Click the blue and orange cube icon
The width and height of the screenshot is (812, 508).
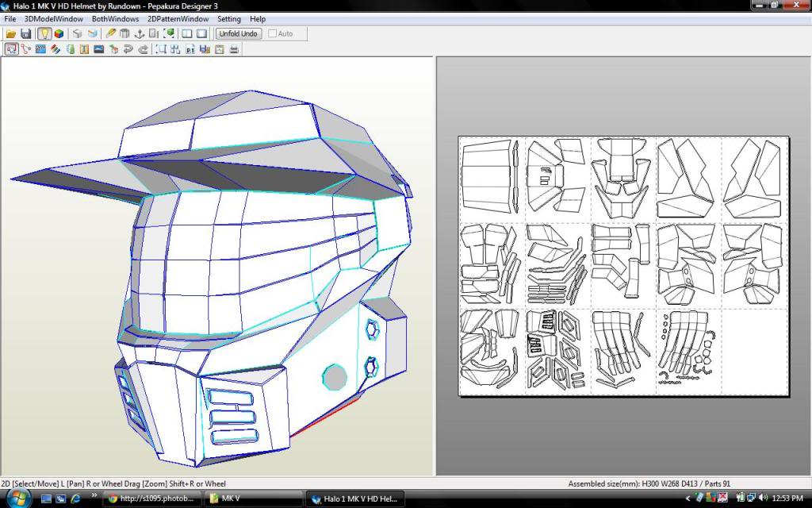coord(92,33)
